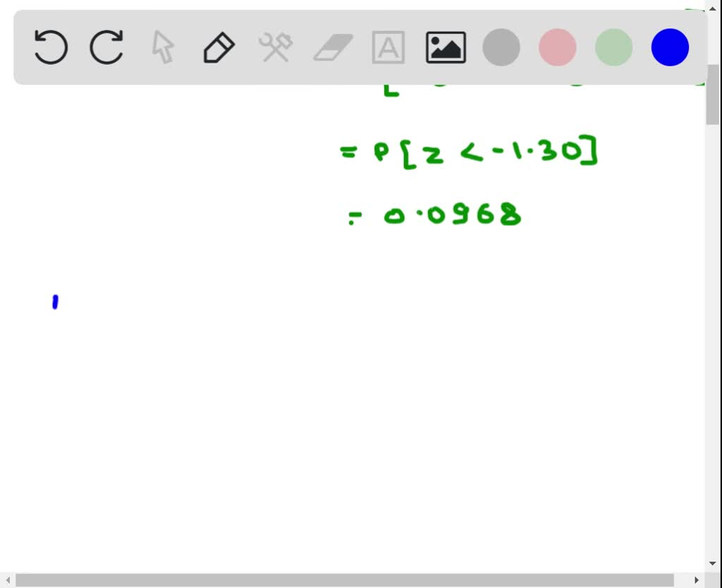722x588 pixels.
Task: Click the small blue mark on the canvas
Action: tap(56, 302)
